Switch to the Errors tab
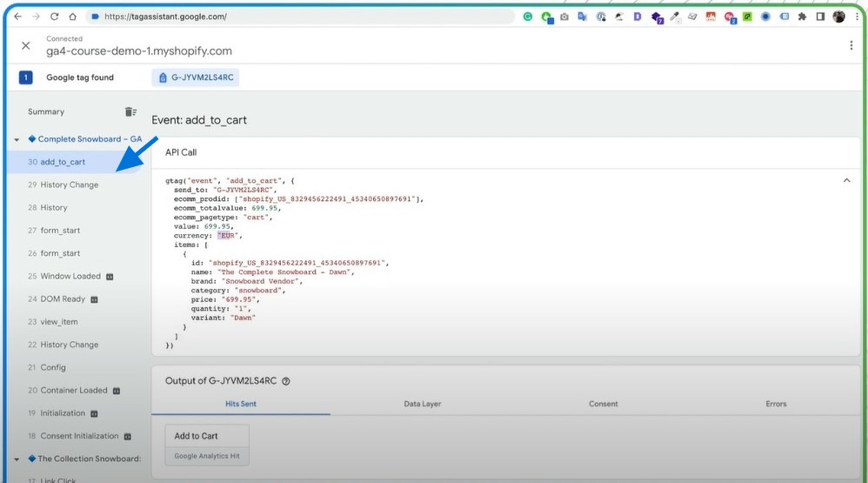This screenshot has width=868, height=483. pyautogui.click(x=776, y=404)
